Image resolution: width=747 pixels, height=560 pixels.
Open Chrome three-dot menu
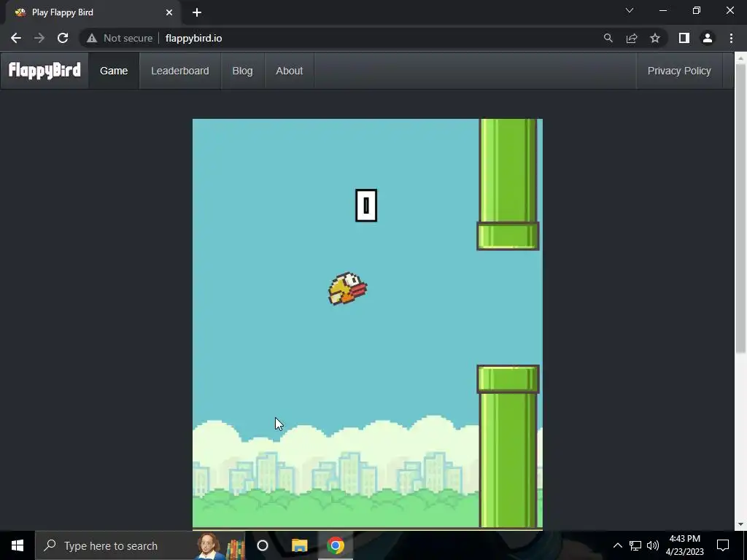pos(731,38)
